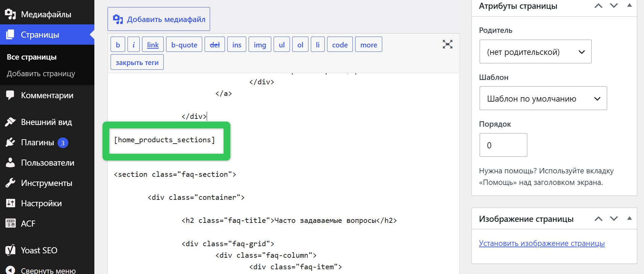The width and height of the screenshot is (644, 274).
Task: Click the closing </a> tag line
Action: point(224,93)
